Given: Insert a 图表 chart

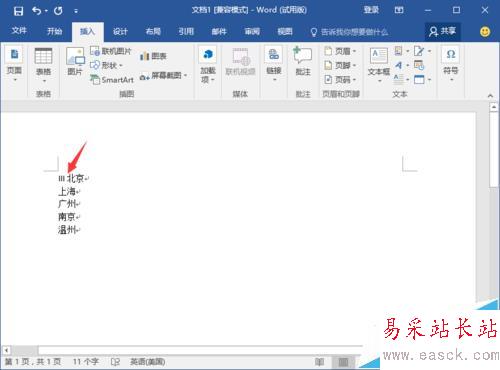Looking at the screenshot, I should pos(153,56).
